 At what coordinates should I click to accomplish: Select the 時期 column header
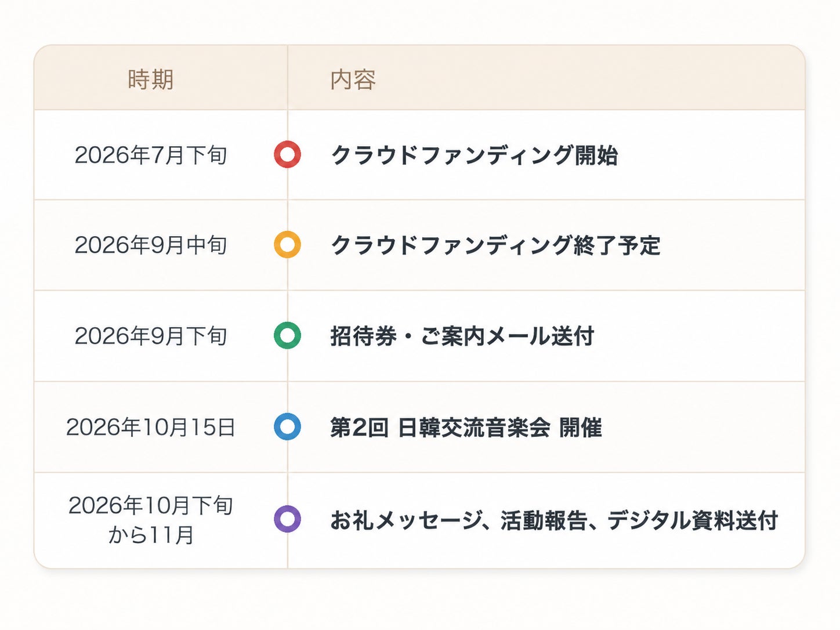[x=151, y=79]
